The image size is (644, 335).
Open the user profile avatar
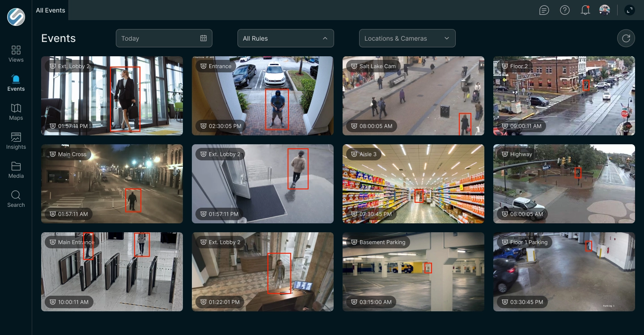click(x=605, y=10)
